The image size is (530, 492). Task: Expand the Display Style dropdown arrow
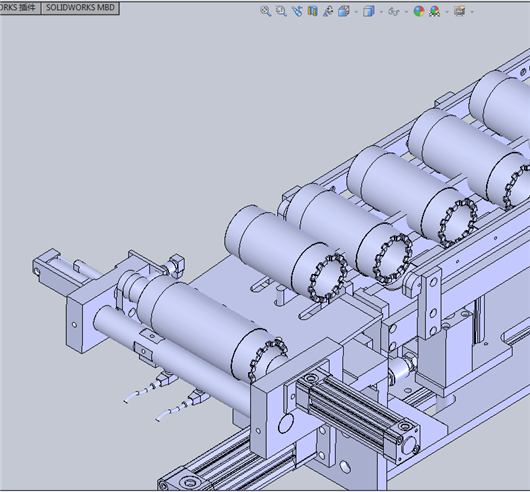click(x=381, y=12)
